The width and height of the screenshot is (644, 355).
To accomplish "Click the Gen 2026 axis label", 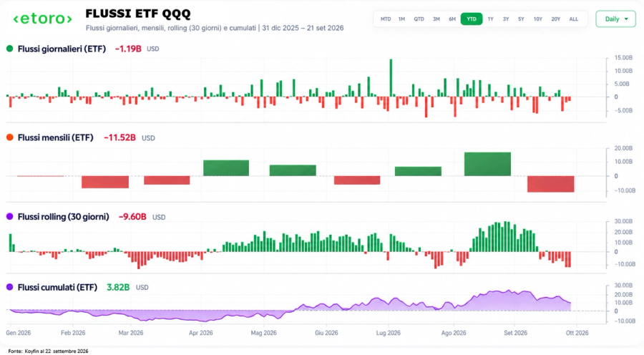I will pos(19,333).
